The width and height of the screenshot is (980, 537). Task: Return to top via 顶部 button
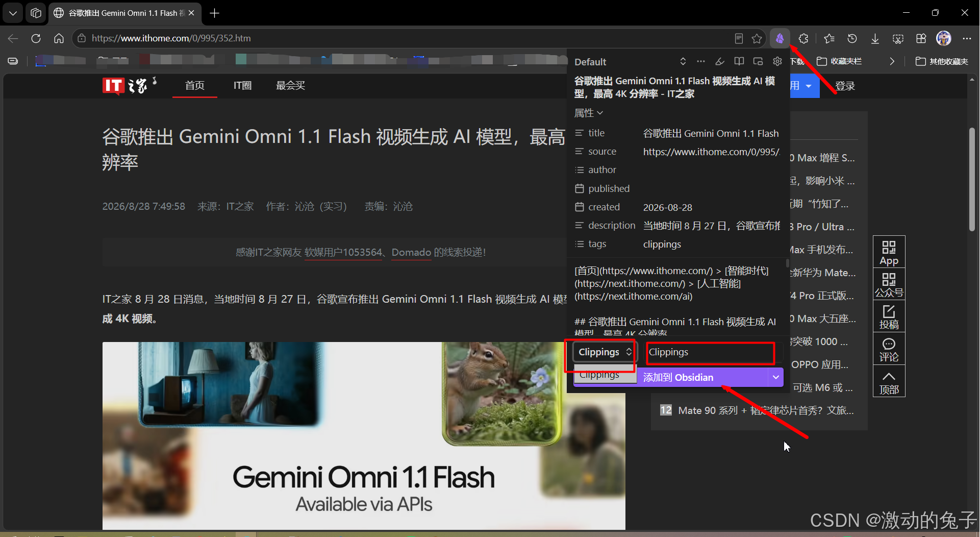tap(889, 381)
